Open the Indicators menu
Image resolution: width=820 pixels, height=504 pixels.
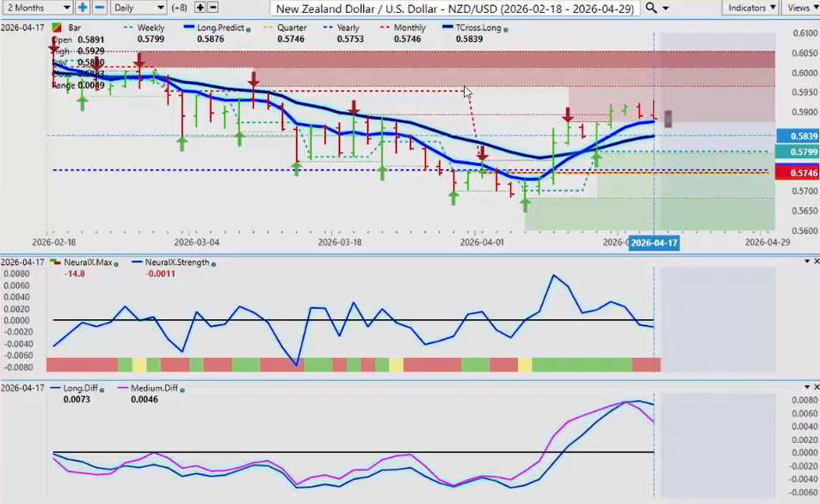point(750,8)
